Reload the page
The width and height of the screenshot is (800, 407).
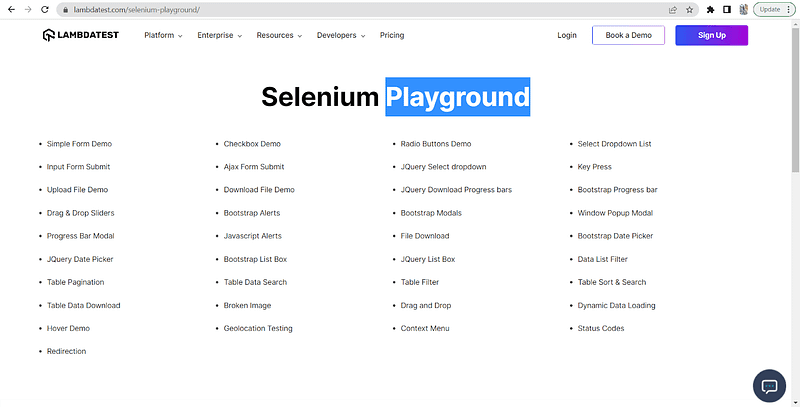click(x=45, y=10)
